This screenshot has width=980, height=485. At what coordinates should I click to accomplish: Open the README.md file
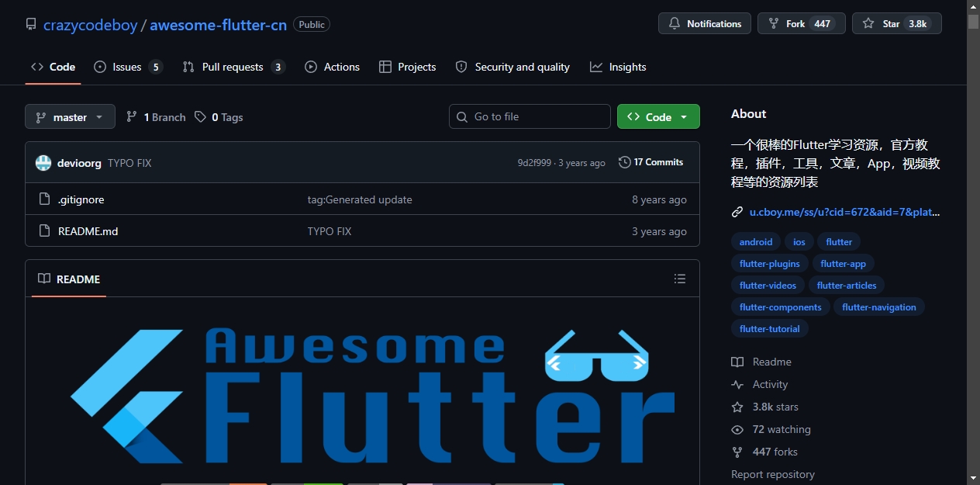coord(88,231)
